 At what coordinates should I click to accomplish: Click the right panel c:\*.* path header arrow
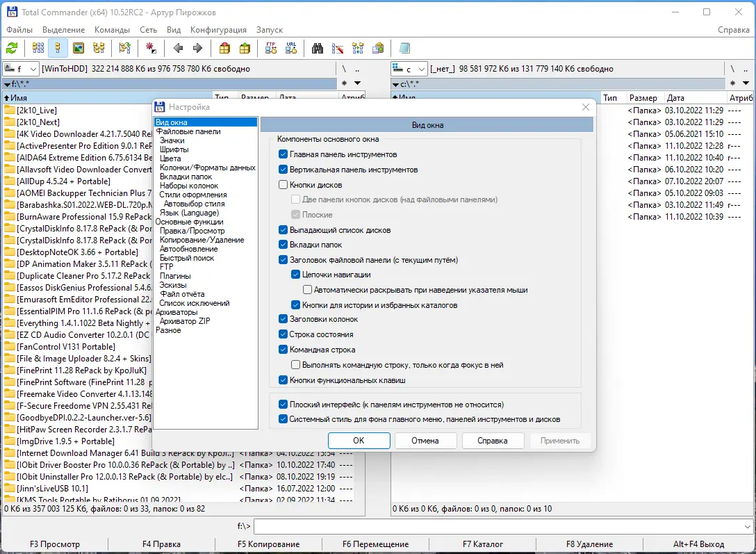coord(395,84)
